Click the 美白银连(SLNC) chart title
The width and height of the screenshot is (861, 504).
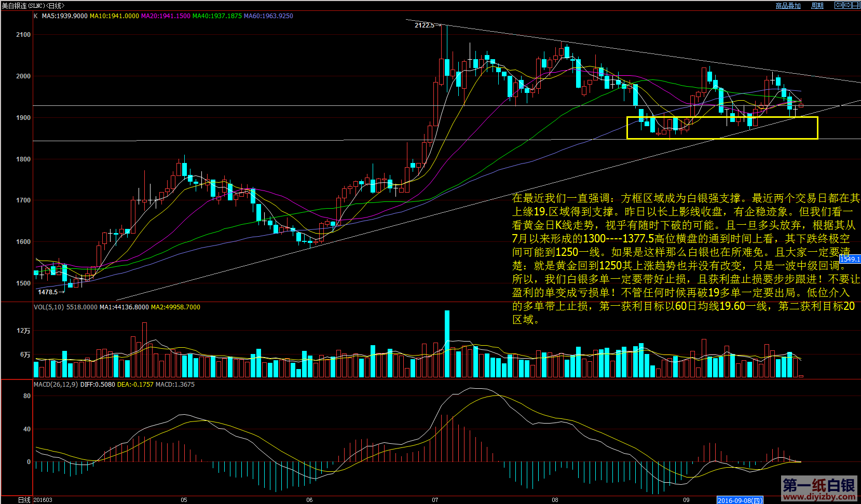tap(33, 6)
